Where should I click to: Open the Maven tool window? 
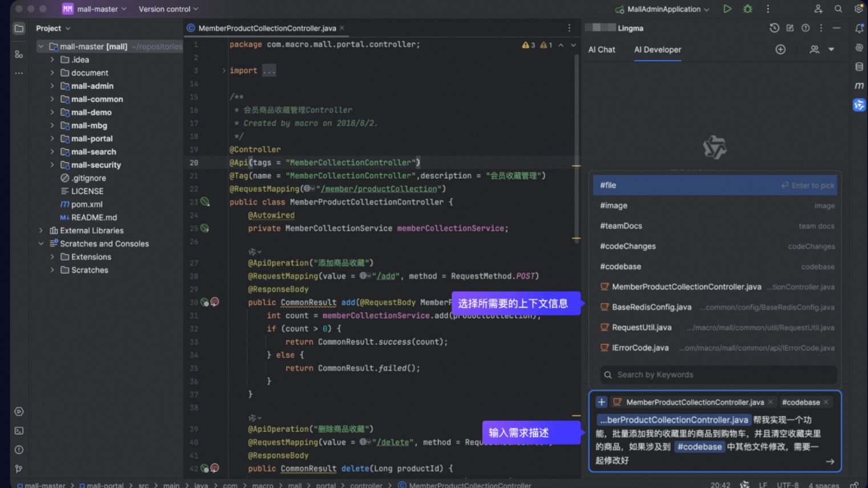pyautogui.click(x=859, y=86)
